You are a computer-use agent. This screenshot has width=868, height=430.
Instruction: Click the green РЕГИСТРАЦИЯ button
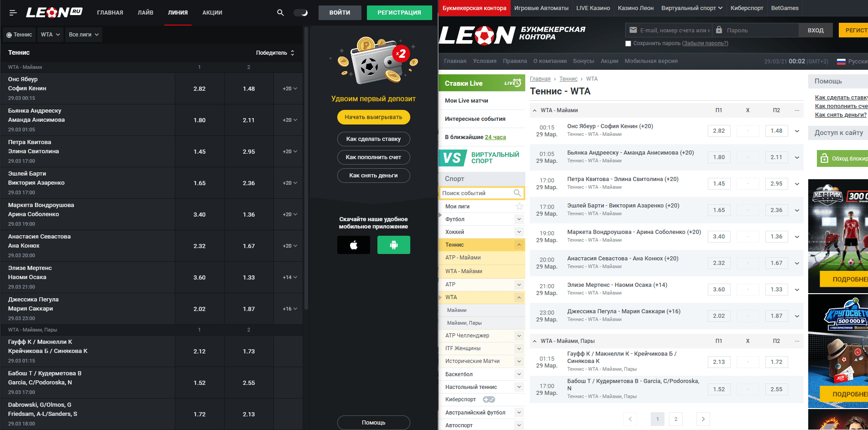click(x=399, y=13)
